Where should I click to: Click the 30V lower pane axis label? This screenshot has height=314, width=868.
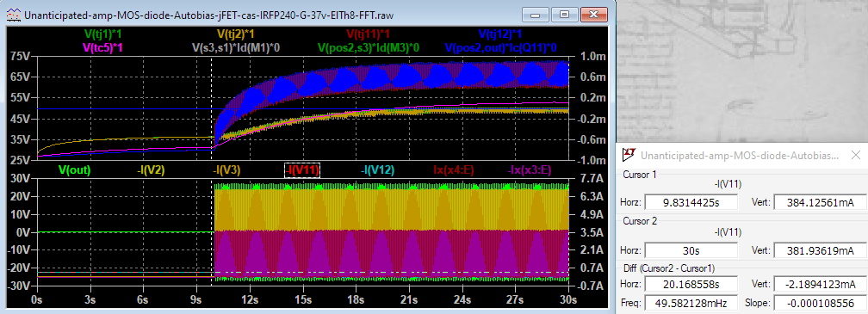pyautogui.click(x=21, y=178)
